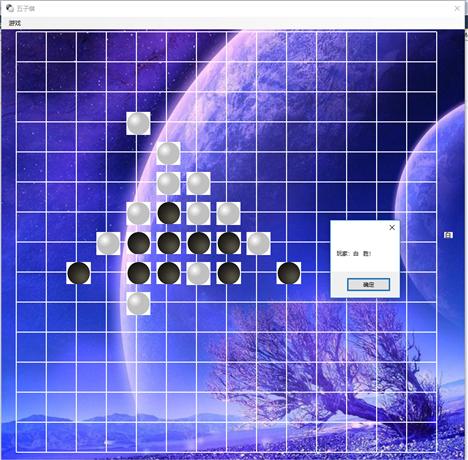Click the 白 turn indicator label
This screenshot has width=468, height=460.
pos(448,235)
